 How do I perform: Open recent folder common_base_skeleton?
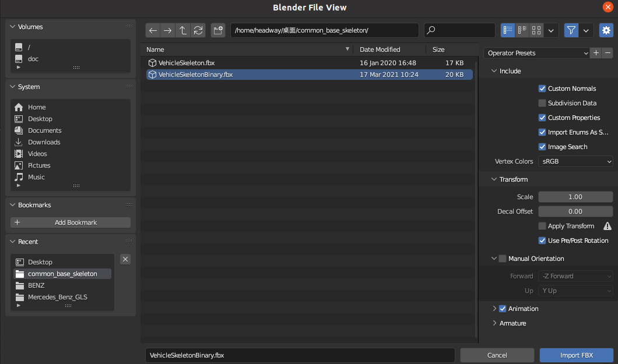(62, 274)
